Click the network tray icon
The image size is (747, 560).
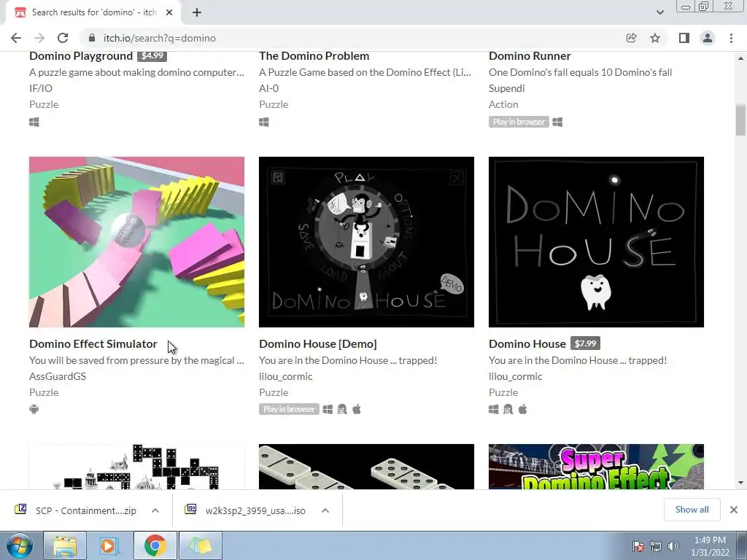[656, 546]
